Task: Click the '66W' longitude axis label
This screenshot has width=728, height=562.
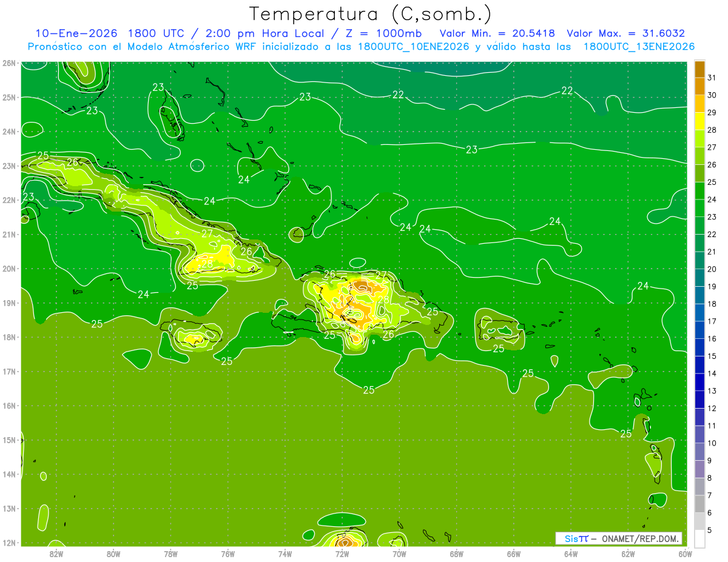Action: (x=514, y=554)
